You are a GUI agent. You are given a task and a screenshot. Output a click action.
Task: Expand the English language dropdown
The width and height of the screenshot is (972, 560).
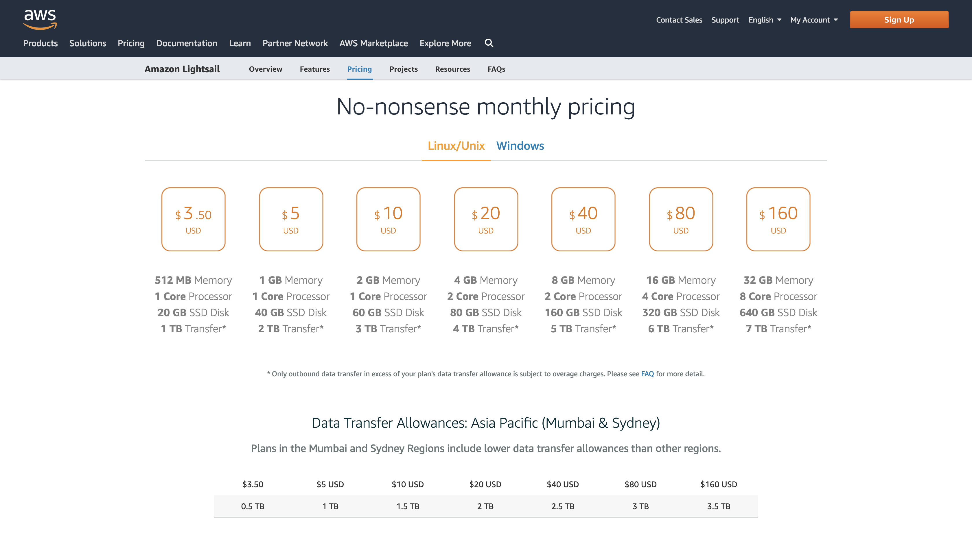click(765, 20)
